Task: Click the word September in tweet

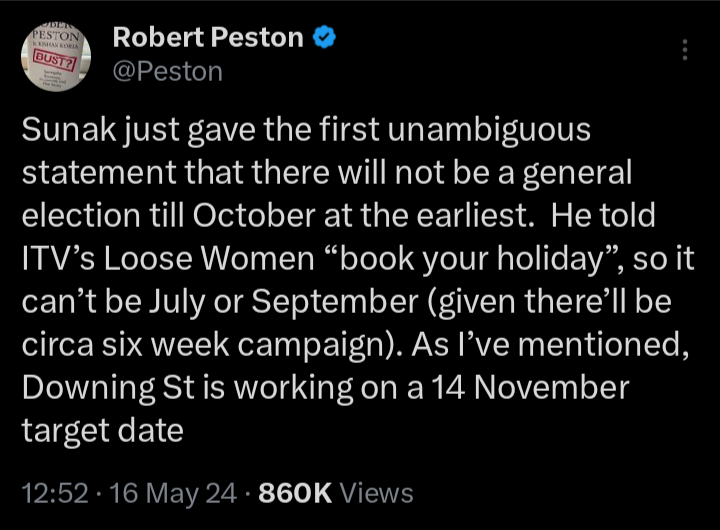Action: point(335,302)
